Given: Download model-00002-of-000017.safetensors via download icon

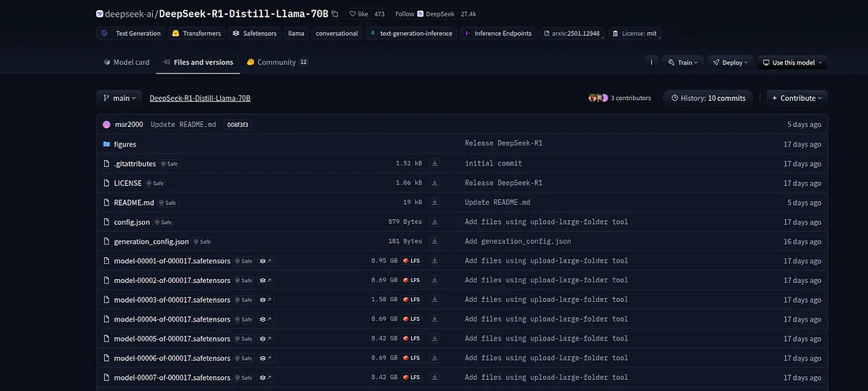Looking at the screenshot, I should coord(435,281).
